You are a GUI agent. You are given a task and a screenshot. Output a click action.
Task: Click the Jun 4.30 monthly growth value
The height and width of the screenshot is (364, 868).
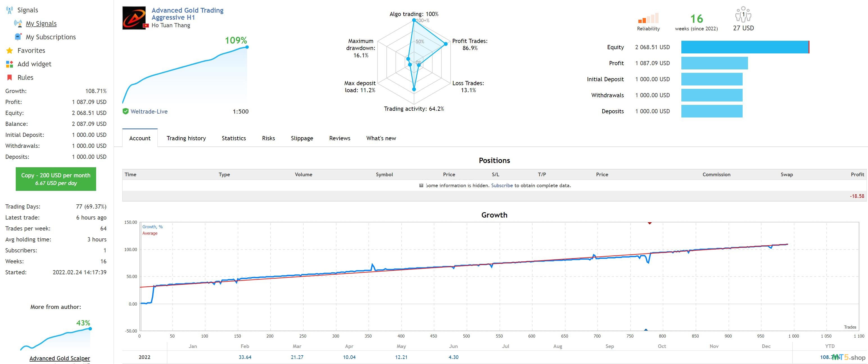(x=453, y=357)
